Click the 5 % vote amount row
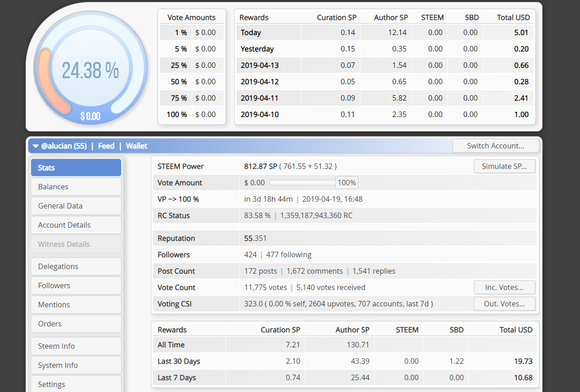The height and width of the screenshot is (392, 580). [192, 49]
